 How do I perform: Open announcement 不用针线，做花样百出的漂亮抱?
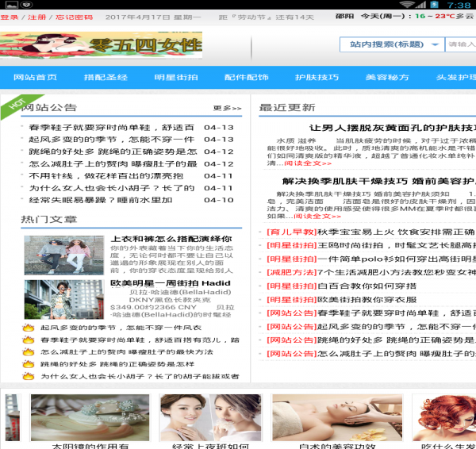106,176
